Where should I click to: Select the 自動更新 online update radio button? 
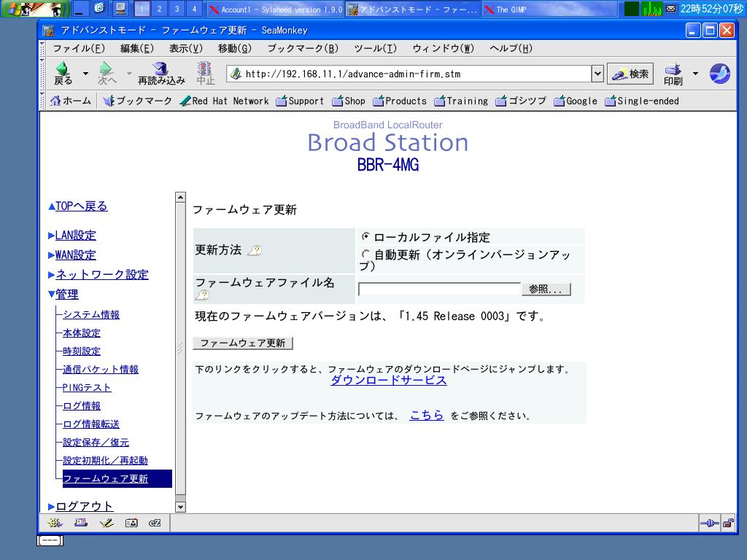pos(366,254)
